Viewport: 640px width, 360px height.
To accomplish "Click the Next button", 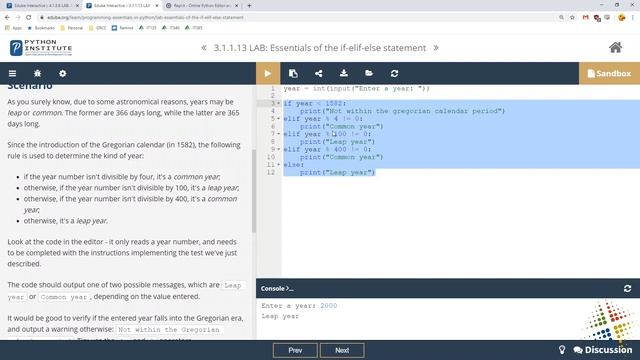I will click(x=342, y=350).
